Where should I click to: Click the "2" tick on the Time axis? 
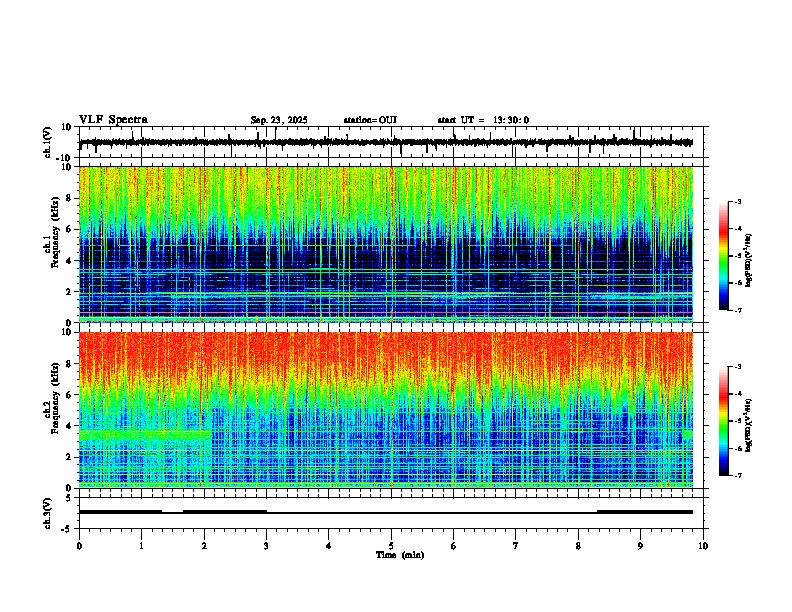pos(204,546)
